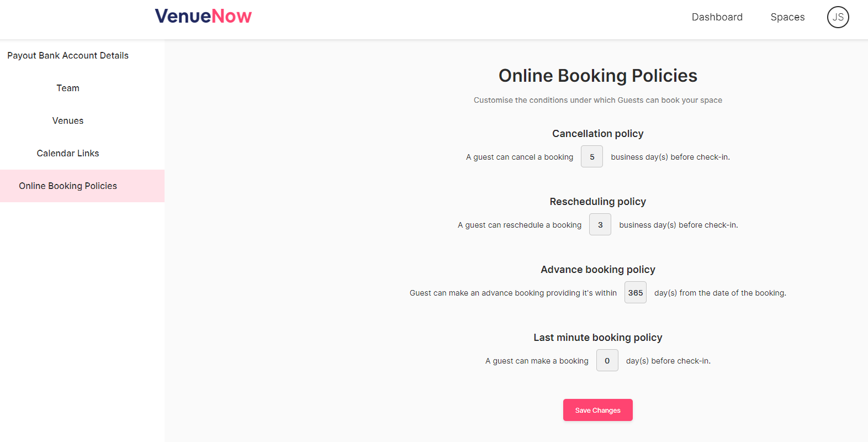Switch to Venues in the sidebar
Image resolution: width=868 pixels, height=442 pixels.
(x=68, y=120)
